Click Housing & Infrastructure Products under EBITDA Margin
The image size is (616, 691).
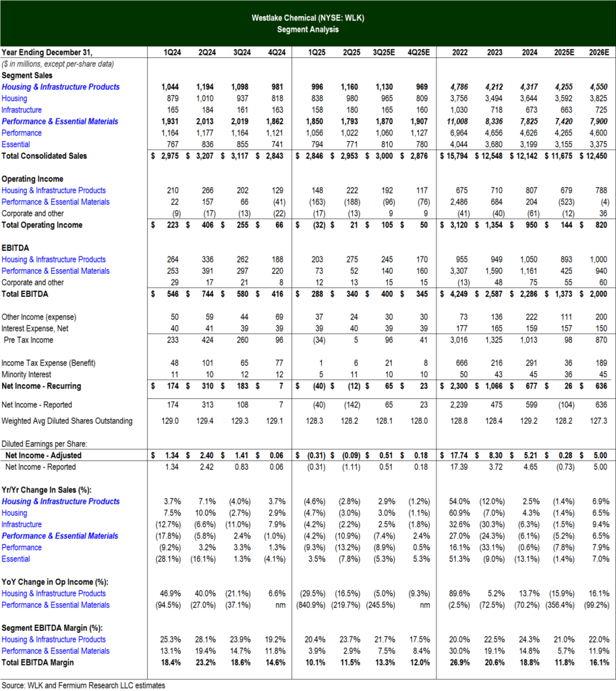pyautogui.click(x=54, y=640)
